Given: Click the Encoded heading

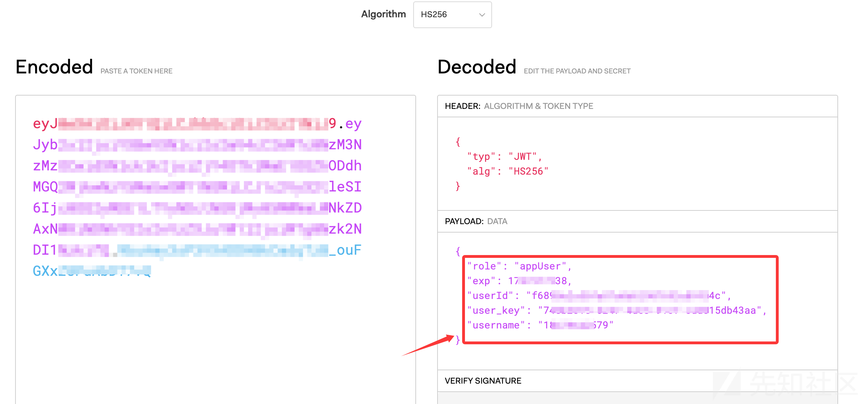Looking at the screenshot, I should [55, 67].
